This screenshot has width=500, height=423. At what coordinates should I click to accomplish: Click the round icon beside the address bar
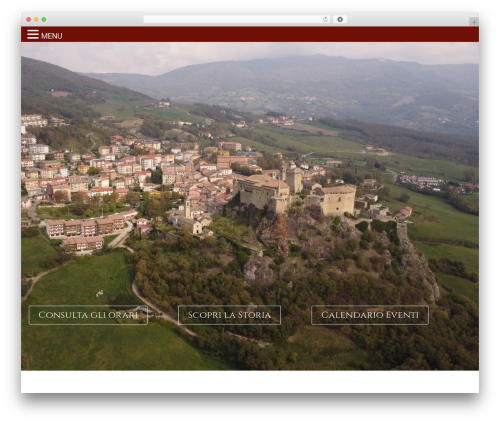pyautogui.click(x=340, y=19)
